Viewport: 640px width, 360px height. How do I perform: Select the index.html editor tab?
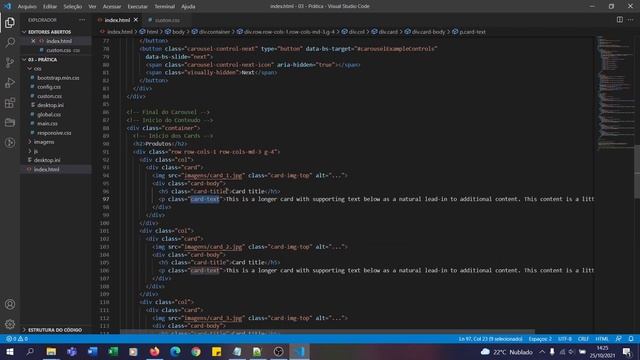point(117,20)
